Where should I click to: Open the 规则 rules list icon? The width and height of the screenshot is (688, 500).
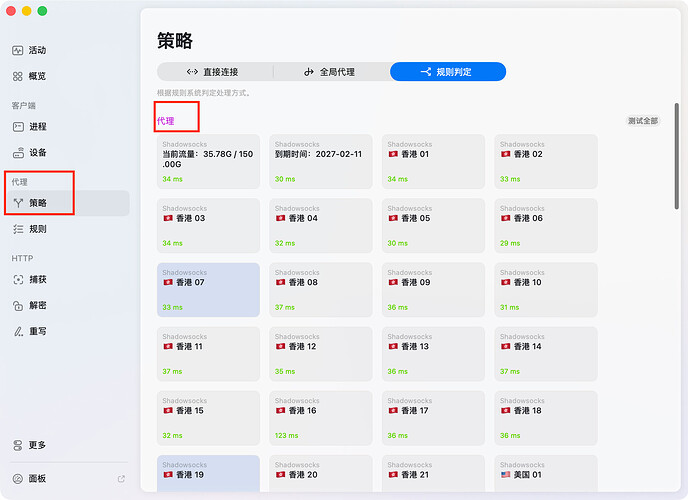tap(18, 229)
